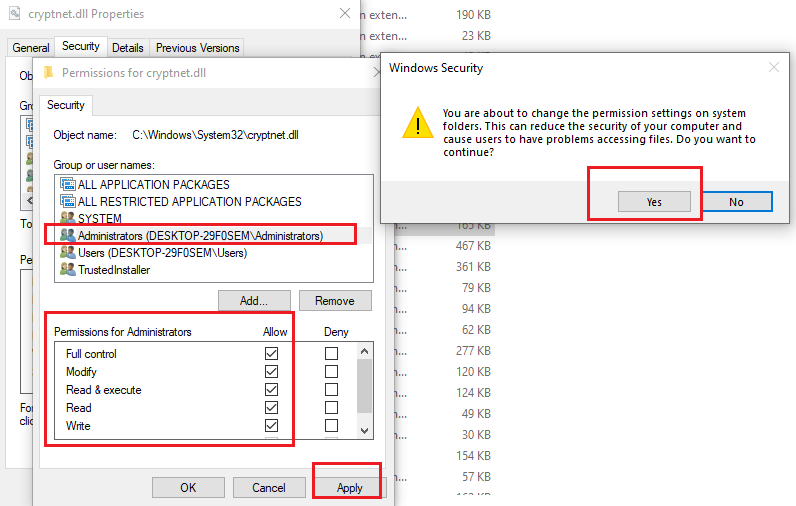The height and width of the screenshot is (506, 796).
Task: Click the Remove button
Action: point(335,300)
